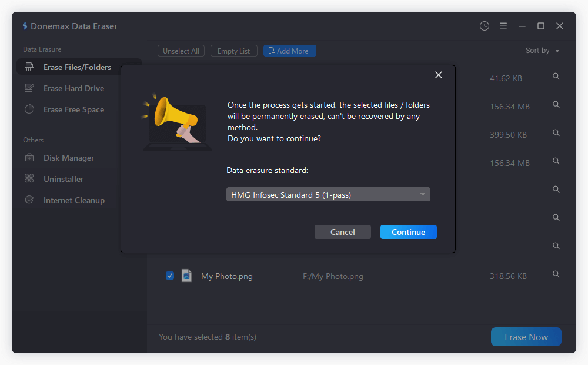This screenshot has width=588, height=365.
Task: Open the data erasure standard dropdown
Action: tap(328, 194)
